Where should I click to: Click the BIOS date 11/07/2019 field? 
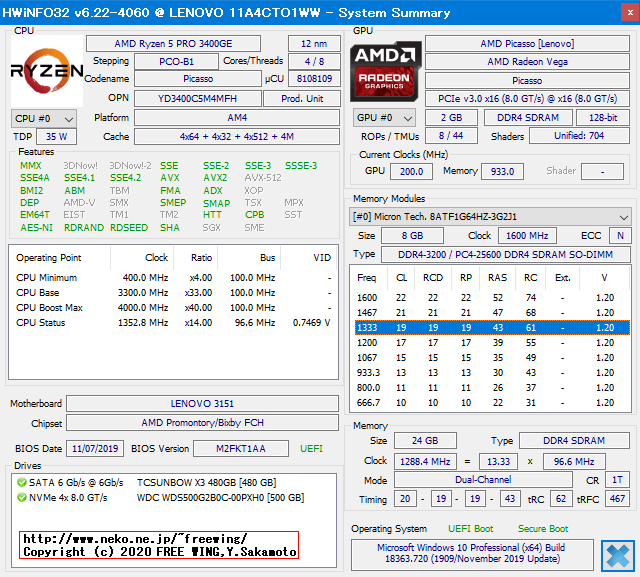[95, 448]
